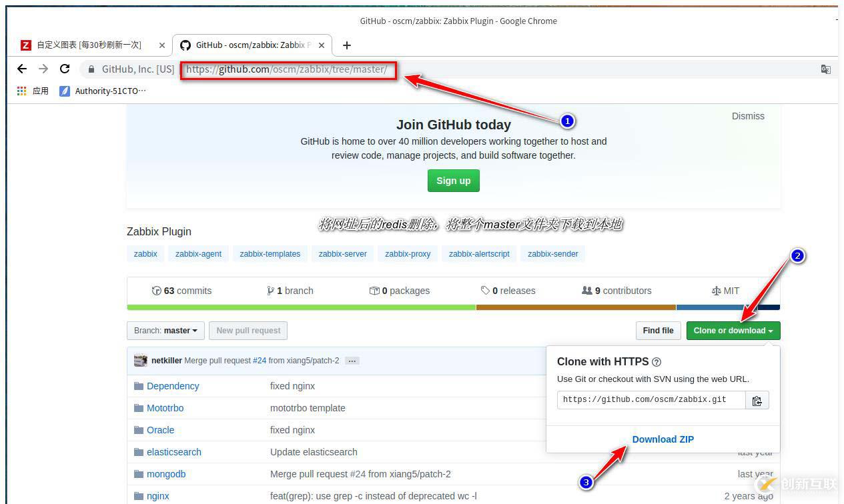Open the zabbix topic tag
This screenshot has width=844, height=504.
[x=145, y=254]
